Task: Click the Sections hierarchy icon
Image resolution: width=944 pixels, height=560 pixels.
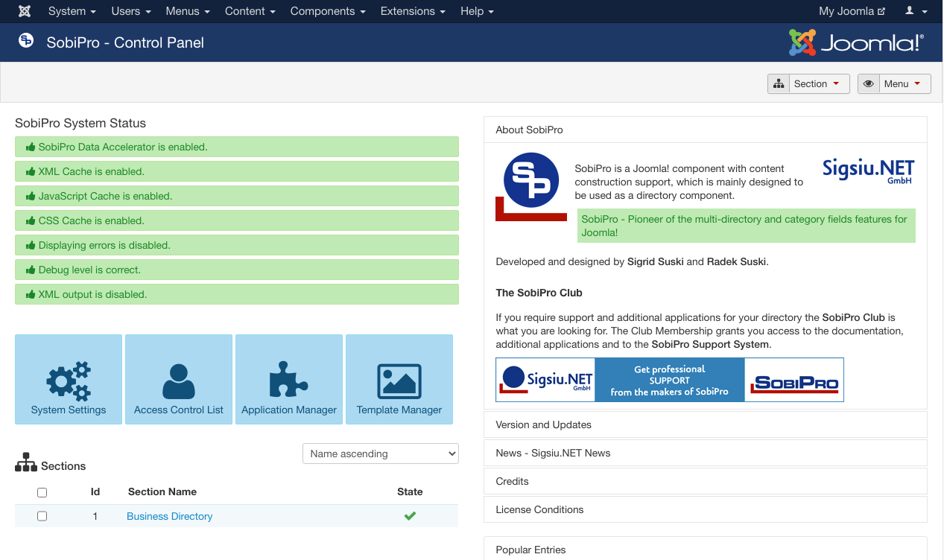Action: [26, 462]
